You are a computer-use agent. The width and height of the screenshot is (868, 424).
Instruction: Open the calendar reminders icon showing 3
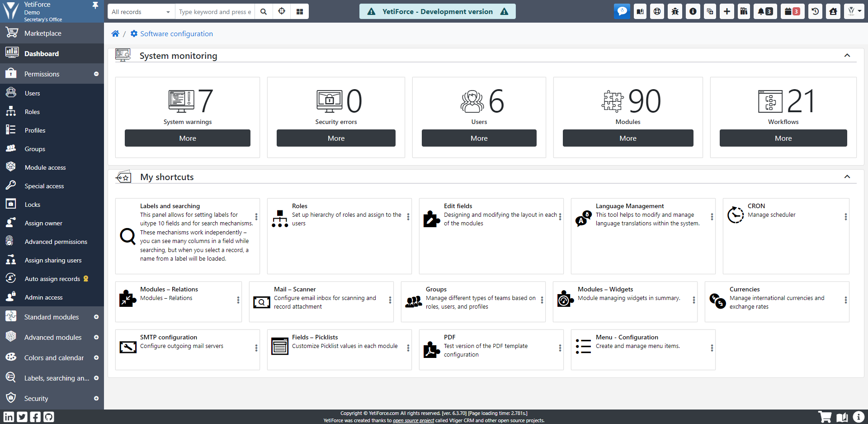(x=792, y=11)
